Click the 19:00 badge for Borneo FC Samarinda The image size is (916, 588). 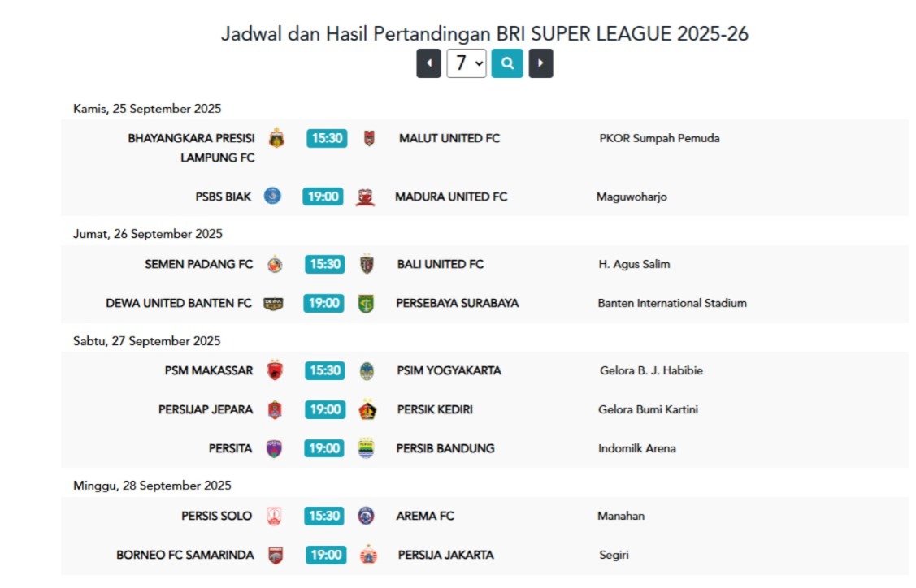point(326,555)
